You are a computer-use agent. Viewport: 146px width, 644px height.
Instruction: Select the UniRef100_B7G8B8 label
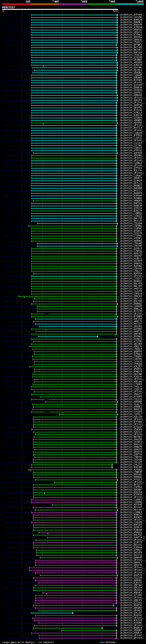pos(131,316)
